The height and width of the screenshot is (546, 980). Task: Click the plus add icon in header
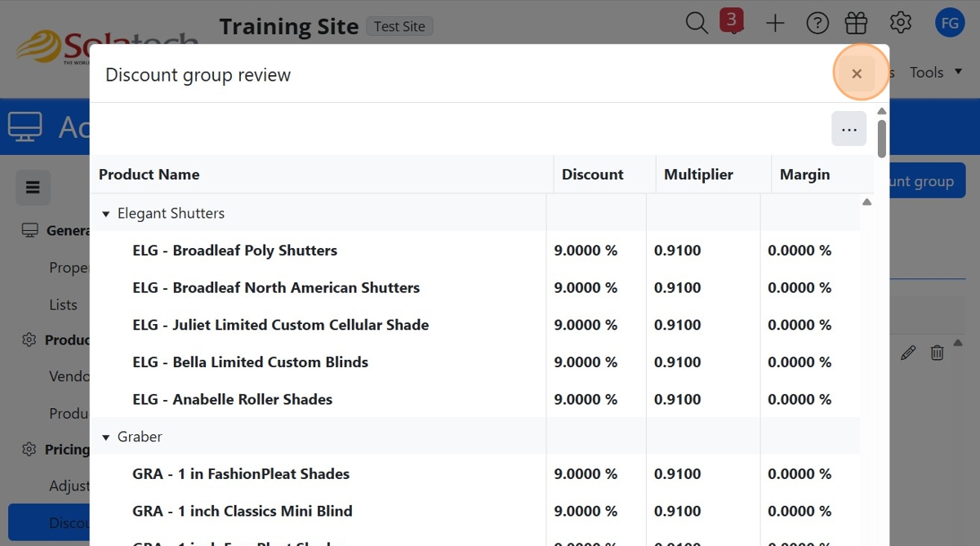(775, 23)
